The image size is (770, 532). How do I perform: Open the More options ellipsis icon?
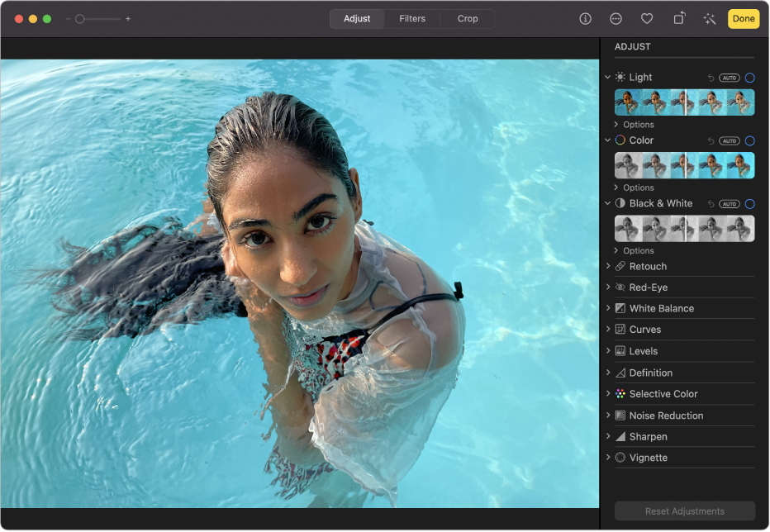616,18
